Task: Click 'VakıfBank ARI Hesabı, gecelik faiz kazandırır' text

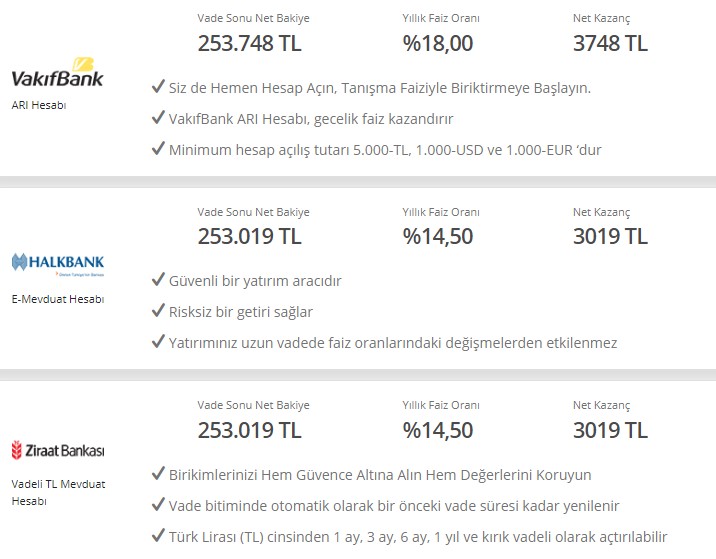Action: point(311,119)
